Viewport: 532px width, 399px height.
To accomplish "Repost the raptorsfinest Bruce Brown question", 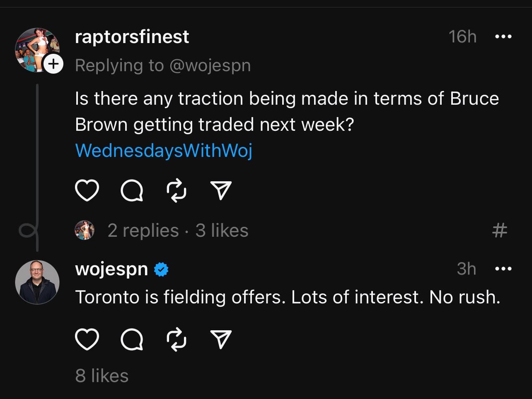I will click(x=177, y=191).
